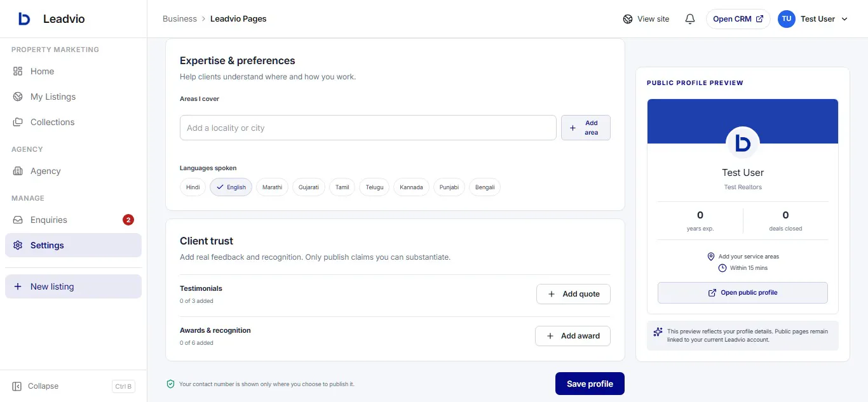Save the profile

point(590,384)
